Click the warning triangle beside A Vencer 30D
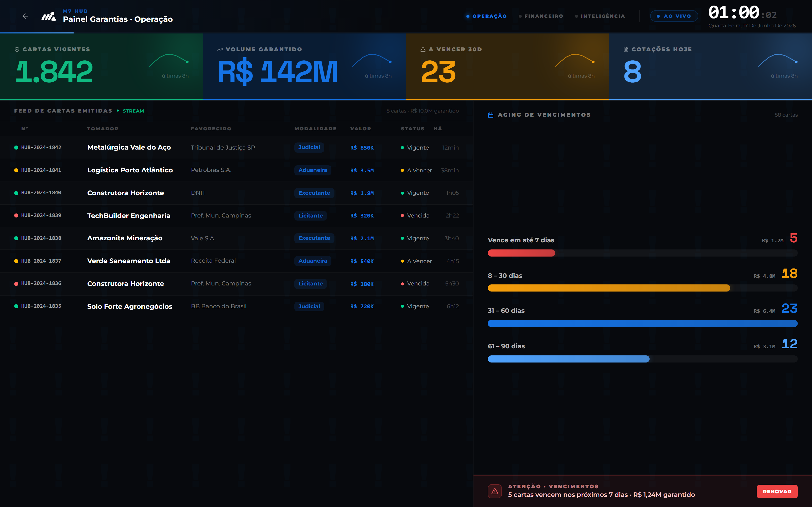 (x=423, y=50)
